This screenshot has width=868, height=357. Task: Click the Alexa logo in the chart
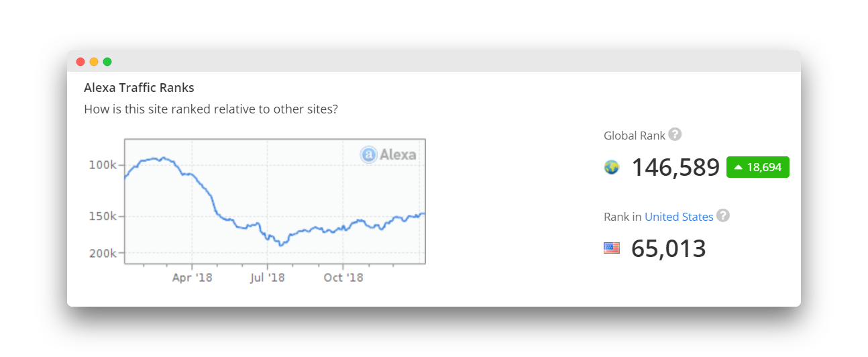click(388, 154)
